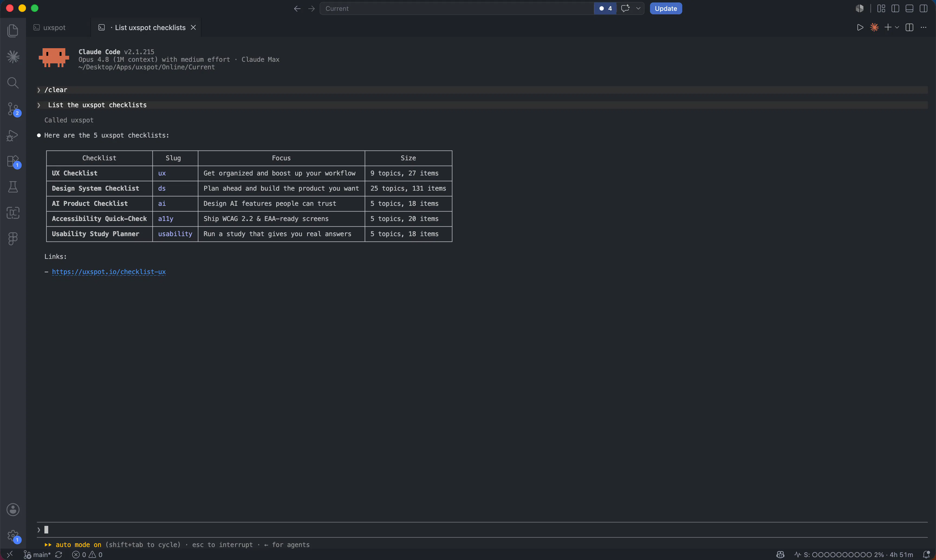
Task: Open the Figma activity bar icon
Action: (13, 239)
